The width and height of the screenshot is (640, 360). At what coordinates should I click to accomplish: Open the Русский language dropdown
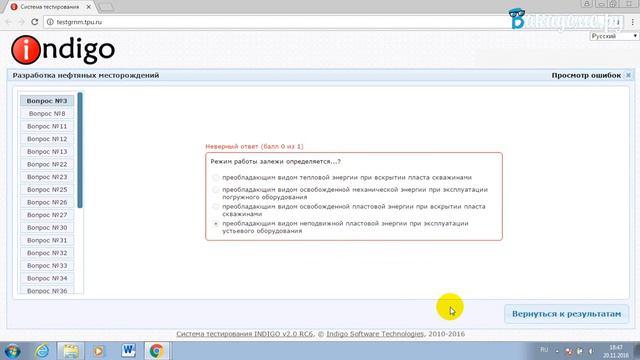pos(613,36)
